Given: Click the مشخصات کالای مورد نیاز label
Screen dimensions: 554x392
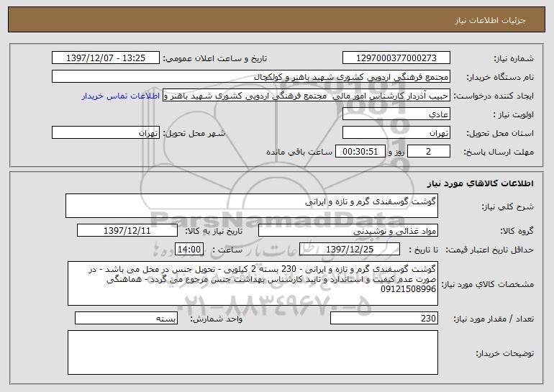Looking at the screenshot, I should tap(488, 284).
